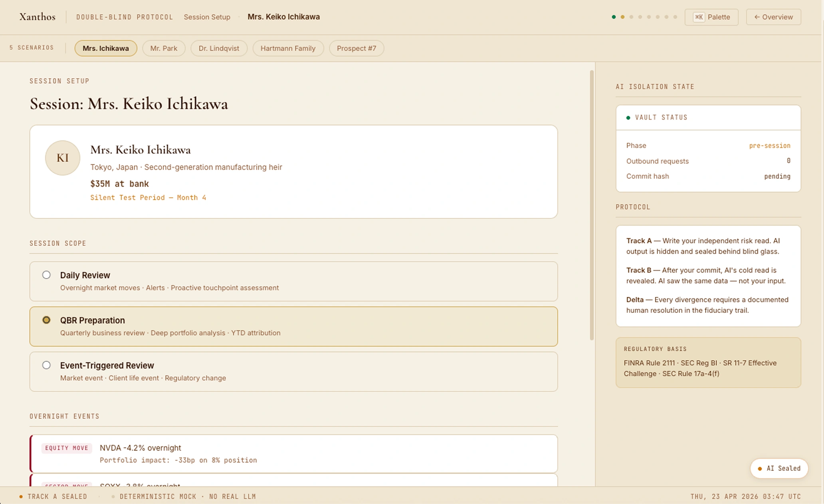Open the Hartmann Family scenario
This screenshot has height=504, width=824.
click(x=288, y=48)
